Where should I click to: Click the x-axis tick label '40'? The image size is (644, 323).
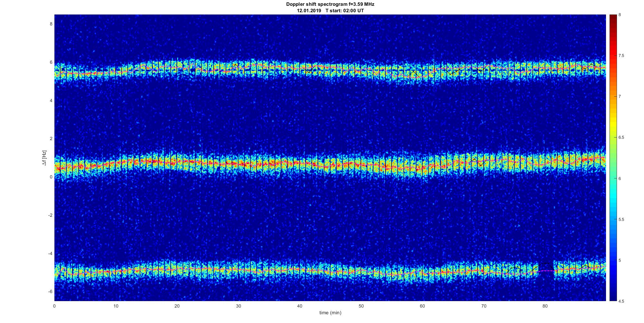pos(300,306)
